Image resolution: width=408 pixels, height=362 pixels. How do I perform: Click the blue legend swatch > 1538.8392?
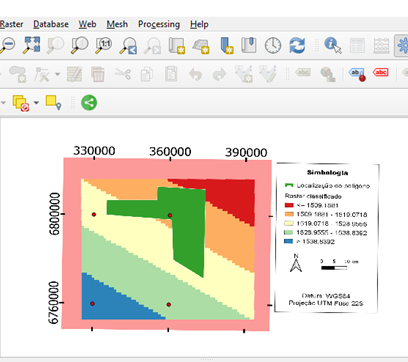click(289, 241)
